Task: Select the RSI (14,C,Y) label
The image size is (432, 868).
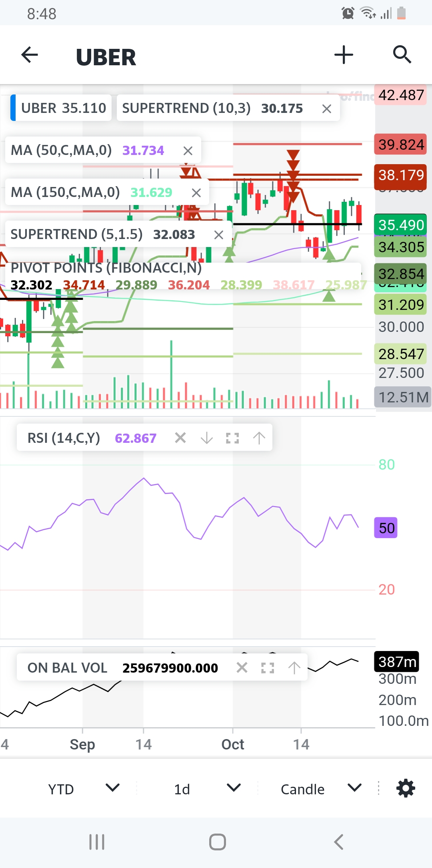Action: [x=64, y=438]
